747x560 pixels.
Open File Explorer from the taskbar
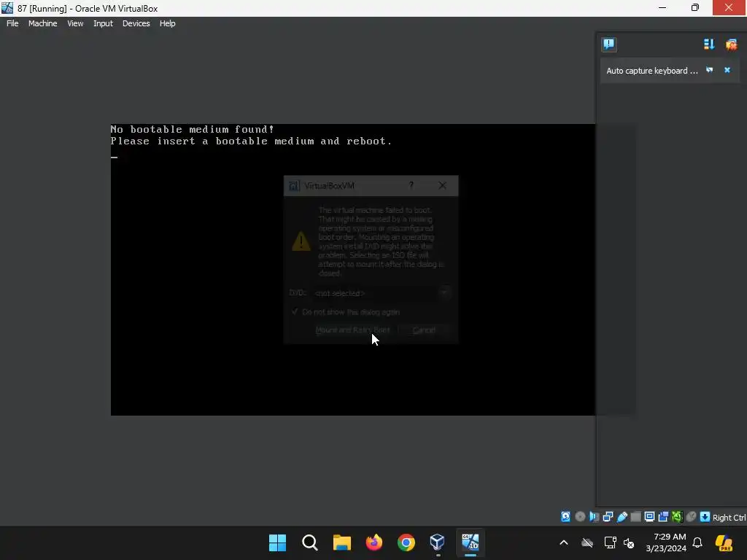click(x=342, y=542)
